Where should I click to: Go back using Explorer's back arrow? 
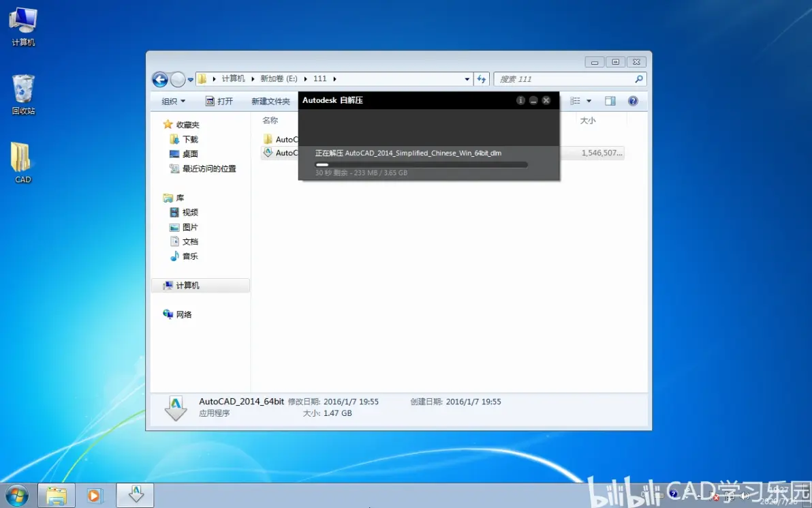[x=160, y=79]
